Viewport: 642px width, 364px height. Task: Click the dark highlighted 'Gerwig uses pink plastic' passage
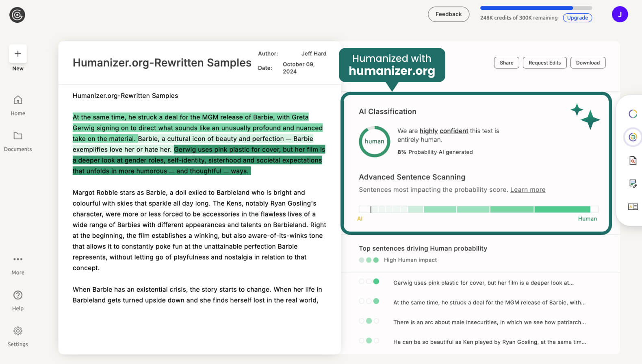199,160
